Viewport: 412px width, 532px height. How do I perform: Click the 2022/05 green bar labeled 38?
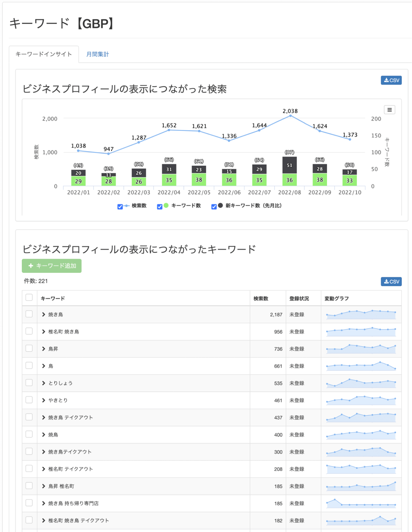pyautogui.click(x=199, y=180)
